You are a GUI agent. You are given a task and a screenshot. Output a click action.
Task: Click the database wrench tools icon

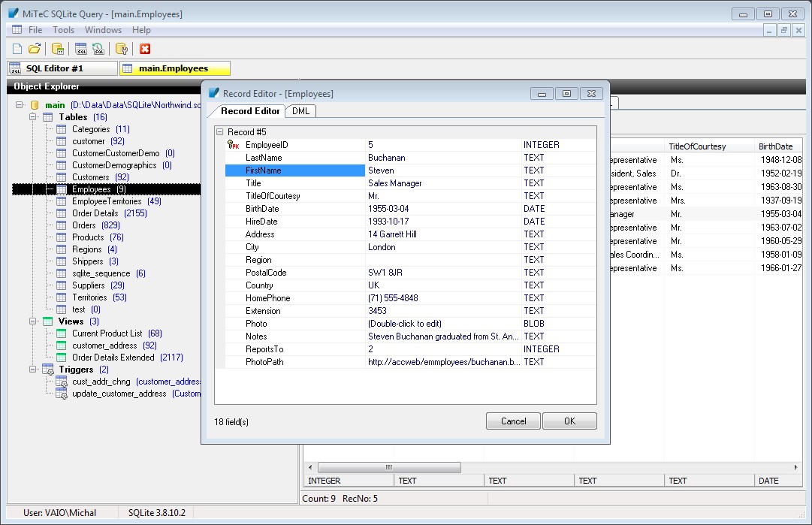pyautogui.click(x=122, y=49)
